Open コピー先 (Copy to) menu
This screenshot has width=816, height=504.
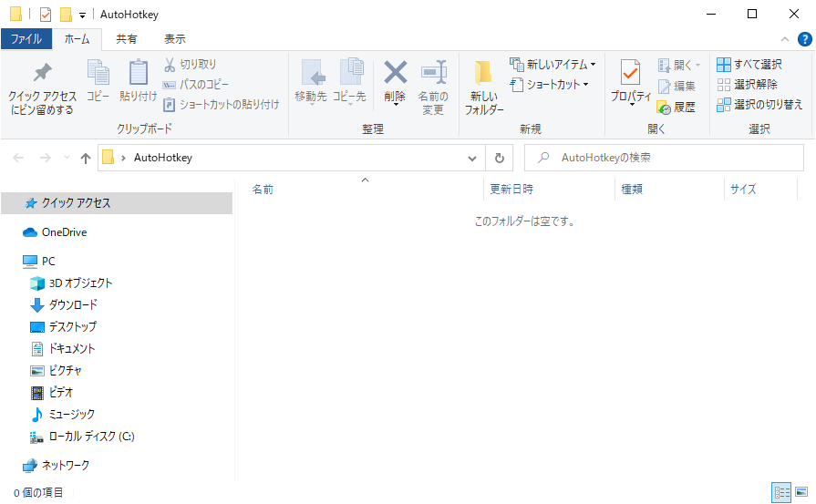tap(350, 82)
